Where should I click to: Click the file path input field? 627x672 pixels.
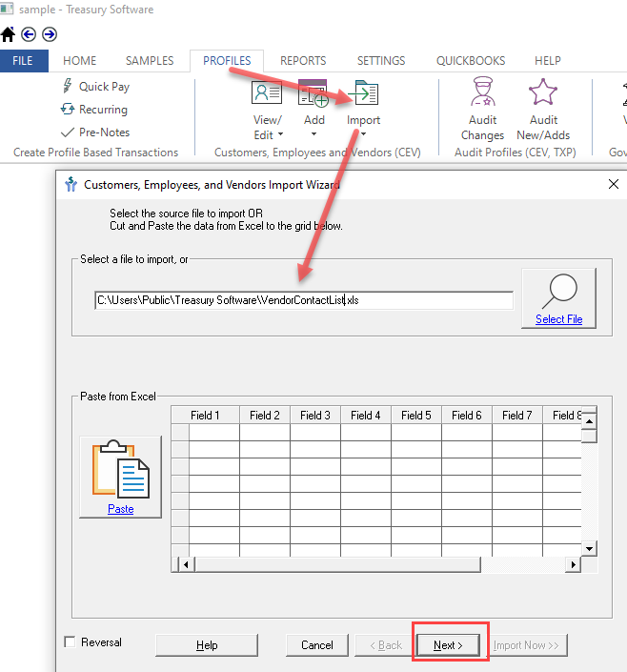coord(304,300)
